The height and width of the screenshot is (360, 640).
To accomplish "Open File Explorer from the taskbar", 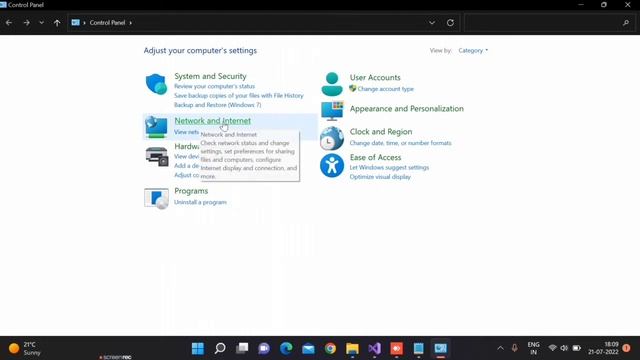I will click(x=352, y=349).
